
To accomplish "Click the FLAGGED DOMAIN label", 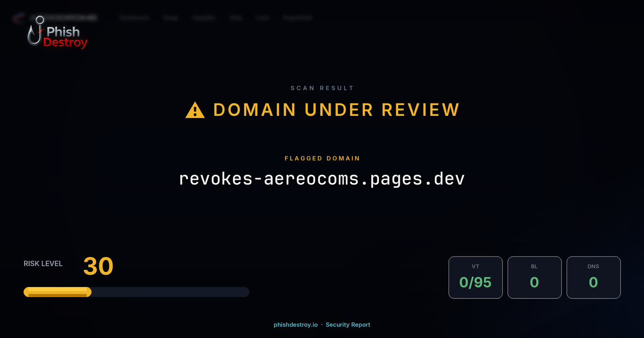I will [322, 158].
